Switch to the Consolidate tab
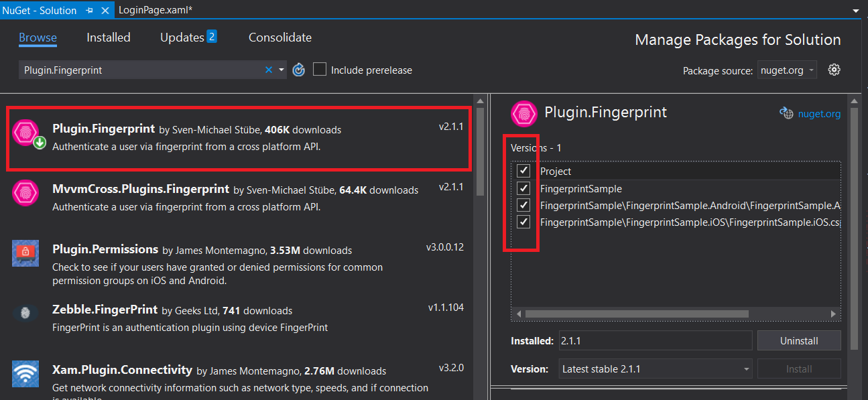 (280, 38)
